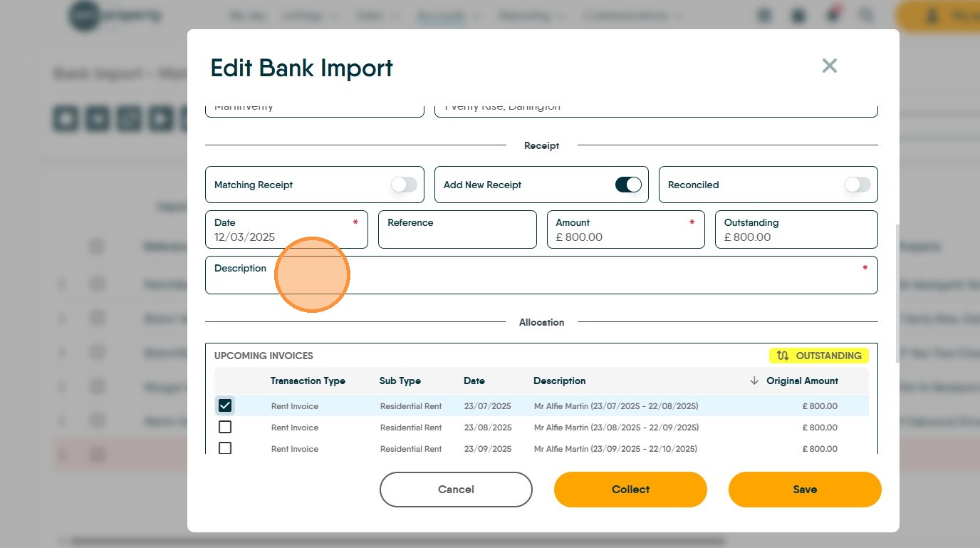Click the UPCOMING INVOICES heading
Viewport: 980px width, 548px height.
264,356
